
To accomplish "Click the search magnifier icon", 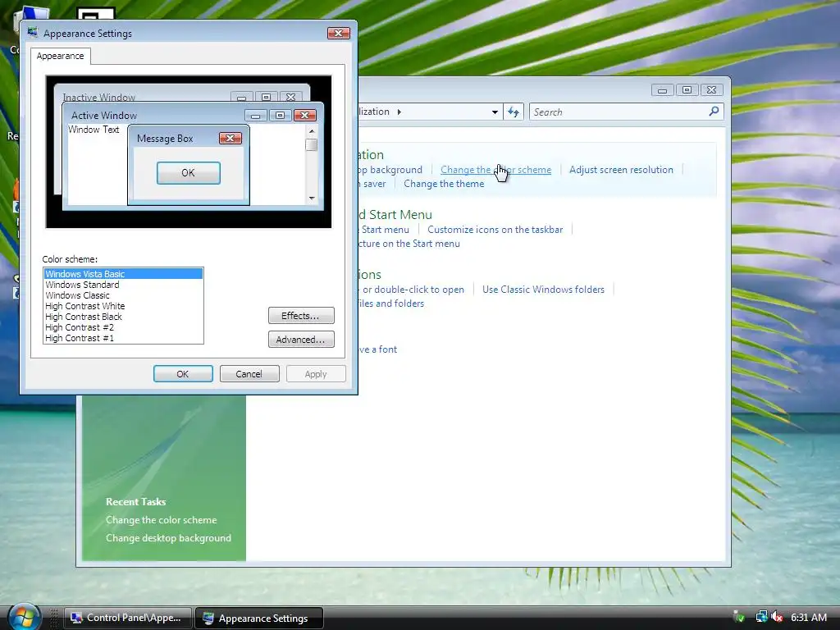I will (714, 112).
